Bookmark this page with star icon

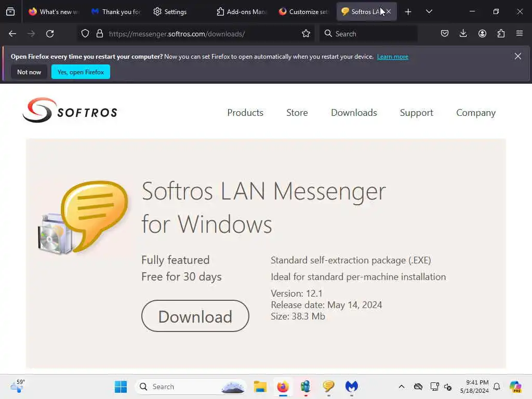[x=306, y=34]
